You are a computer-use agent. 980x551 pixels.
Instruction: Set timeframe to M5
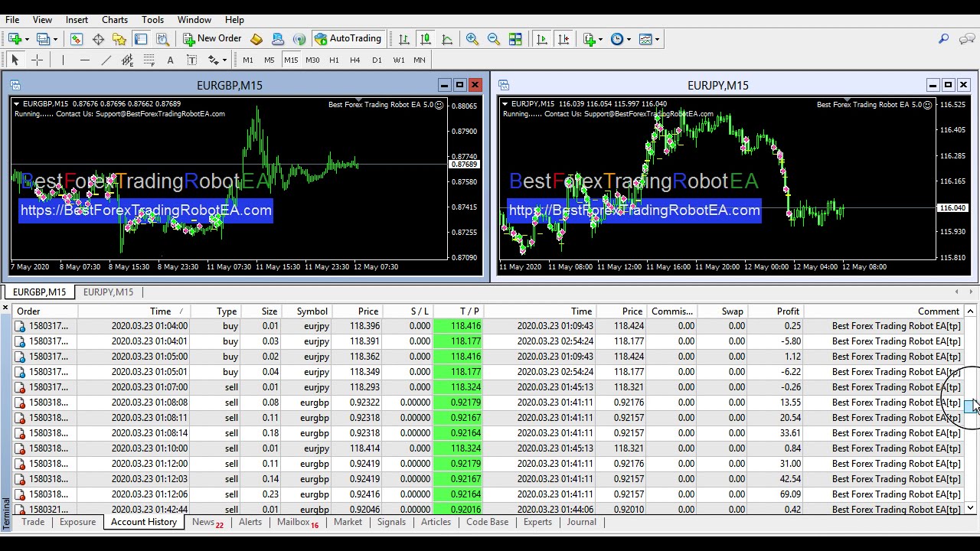pos(269,60)
